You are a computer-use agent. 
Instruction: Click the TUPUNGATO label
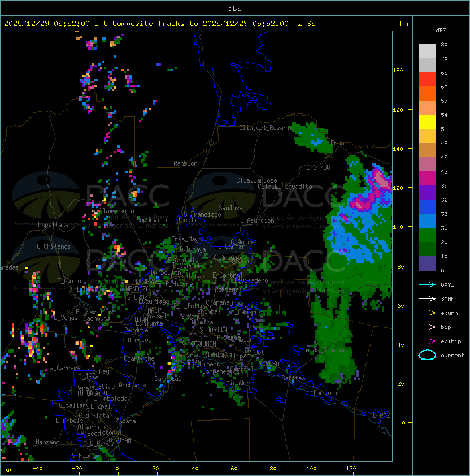pos(92,393)
